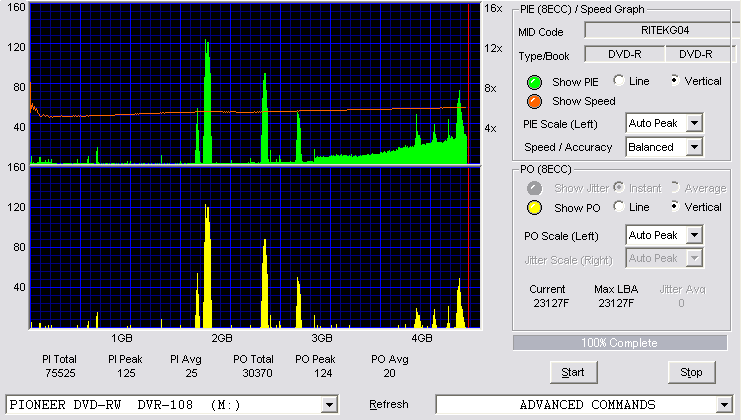Click the PI Total value 75525
This screenshot has height=420, width=742.
click(60, 374)
